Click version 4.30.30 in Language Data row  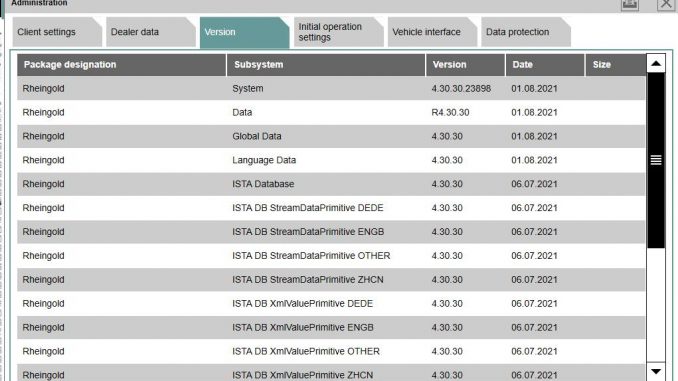click(447, 160)
